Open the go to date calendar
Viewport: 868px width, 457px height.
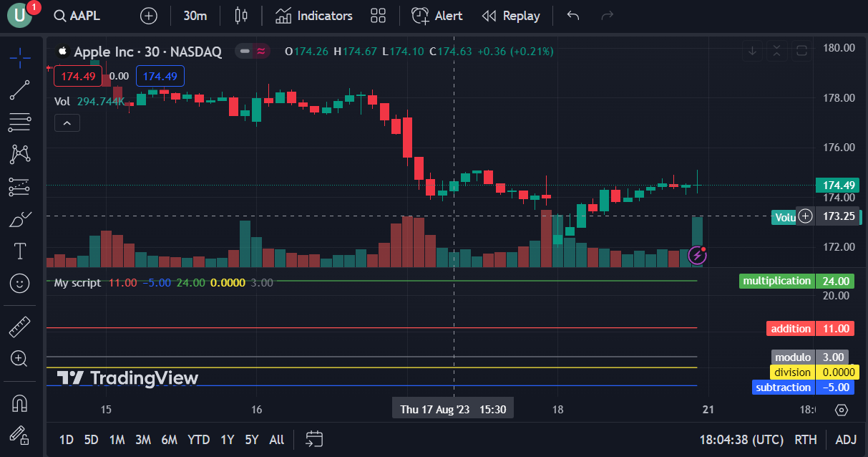click(x=314, y=439)
